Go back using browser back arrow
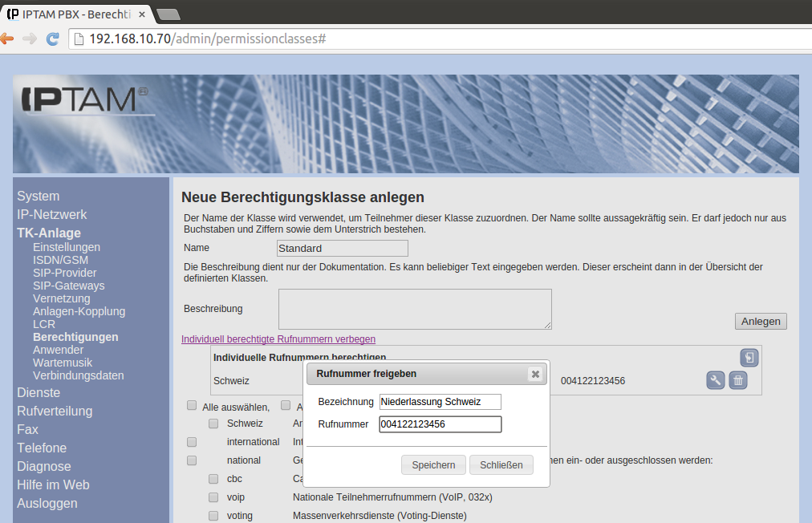 7,39
